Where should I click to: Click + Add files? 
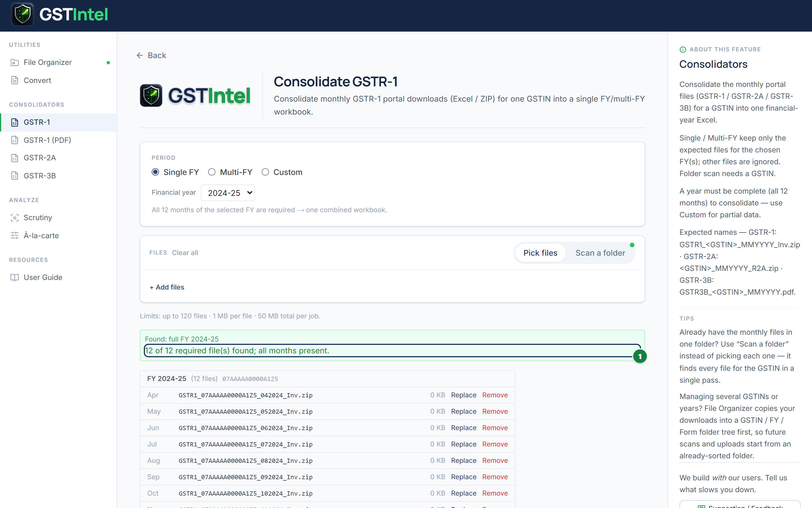(x=167, y=287)
